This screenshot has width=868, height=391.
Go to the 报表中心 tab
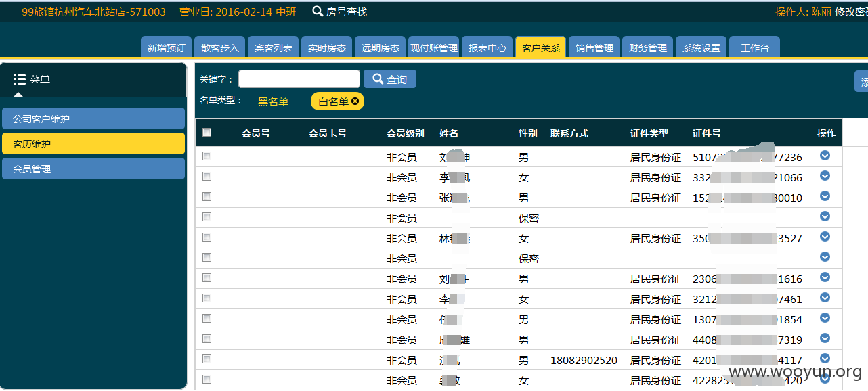click(x=487, y=47)
